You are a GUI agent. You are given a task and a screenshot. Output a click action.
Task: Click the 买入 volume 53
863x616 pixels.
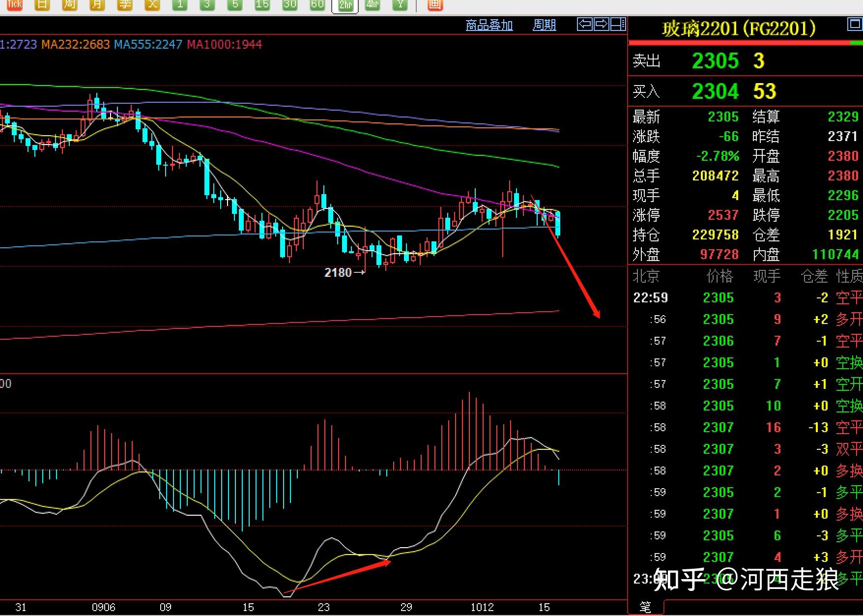(765, 91)
